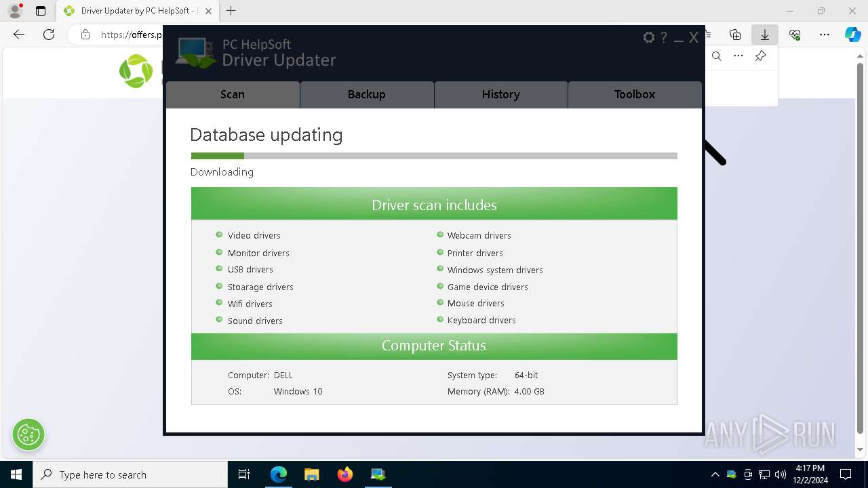
Task: Open a new browser tab
Action: point(231,11)
